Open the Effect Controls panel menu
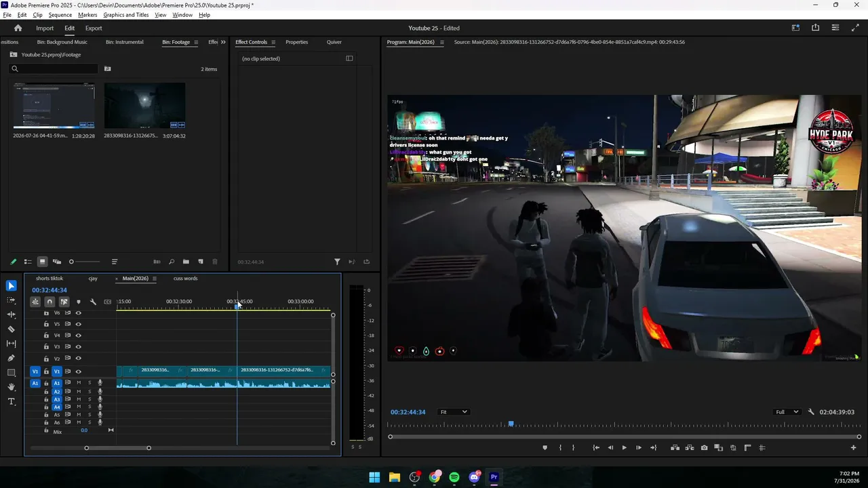The width and height of the screenshot is (868, 488). pyautogui.click(x=273, y=42)
